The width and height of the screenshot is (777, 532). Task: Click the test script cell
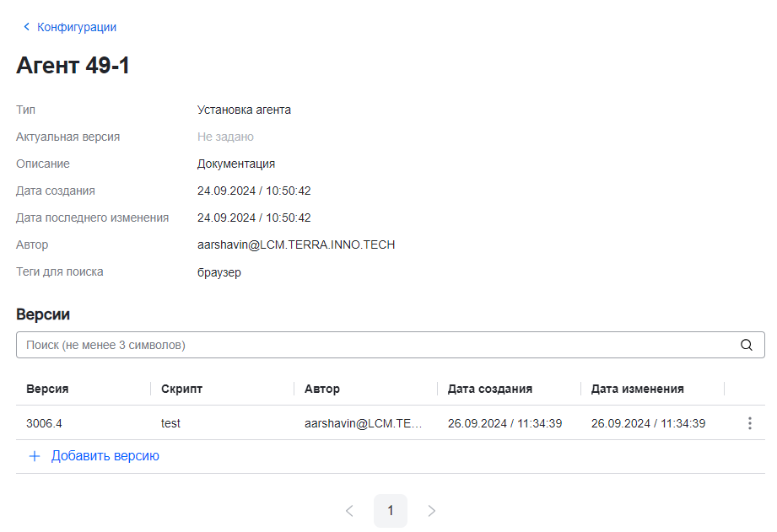pos(170,423)
